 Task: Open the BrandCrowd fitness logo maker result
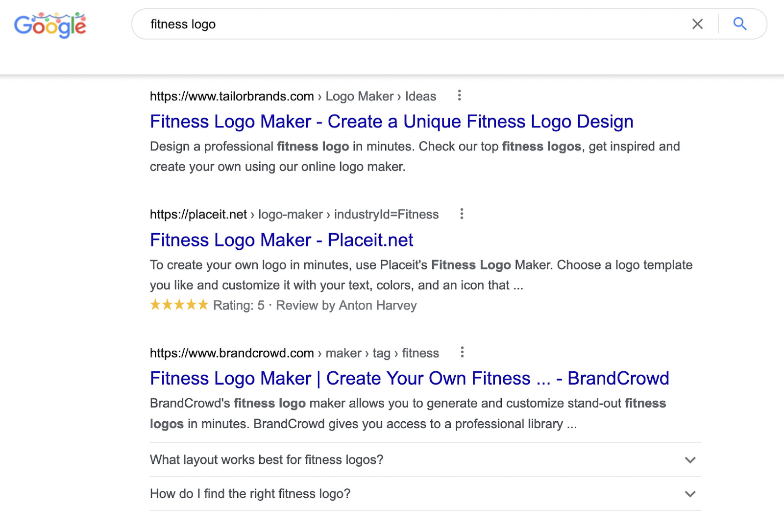click(x=409, y=378)
